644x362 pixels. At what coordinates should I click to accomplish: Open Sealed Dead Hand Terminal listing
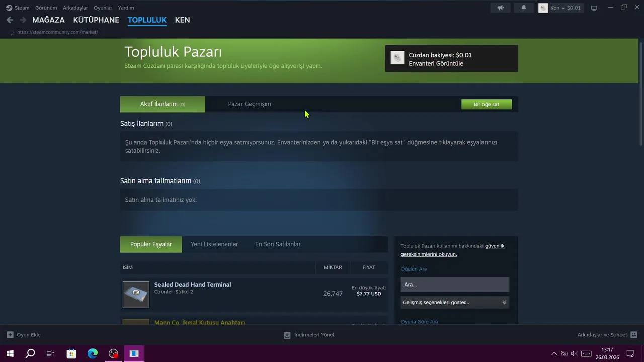[193, 285]
